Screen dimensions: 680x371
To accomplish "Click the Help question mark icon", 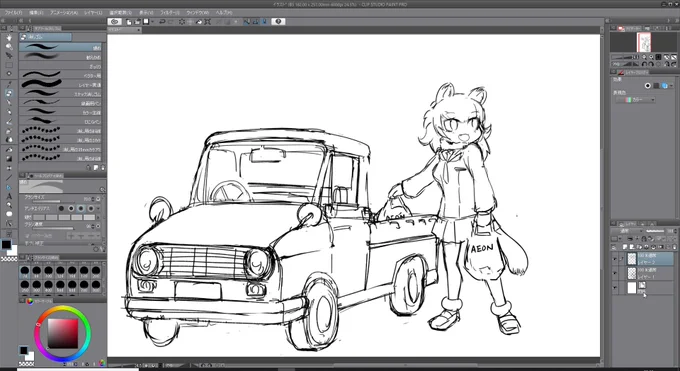I will (278, 21).
